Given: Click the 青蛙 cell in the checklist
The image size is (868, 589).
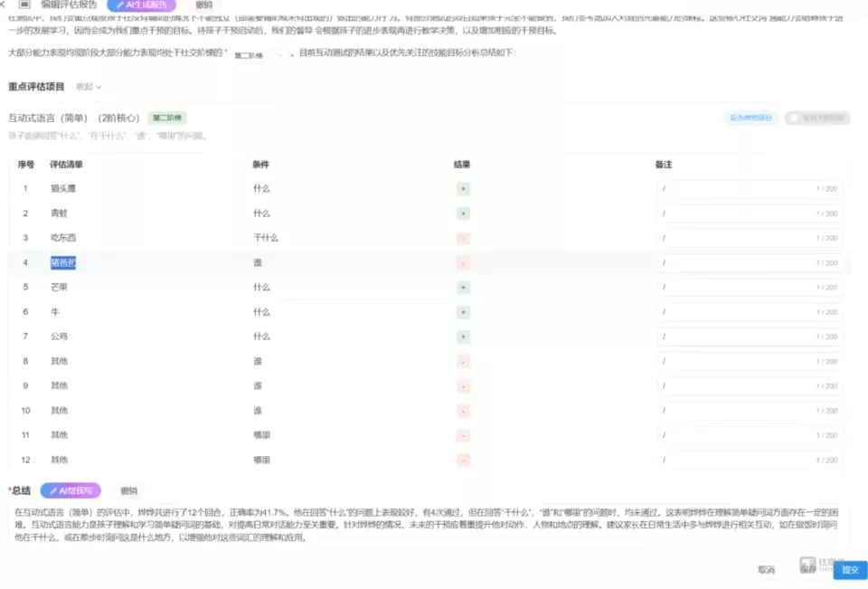Looking at the screenshot, I should 60,214.
